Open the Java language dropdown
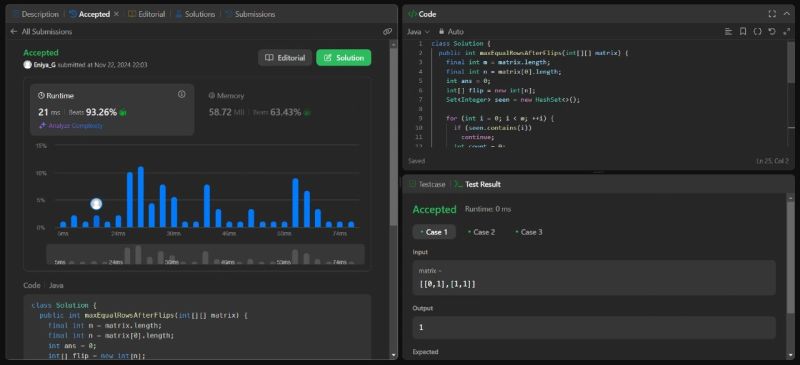This screenshot has height=365, width=800. coord(418,32)
